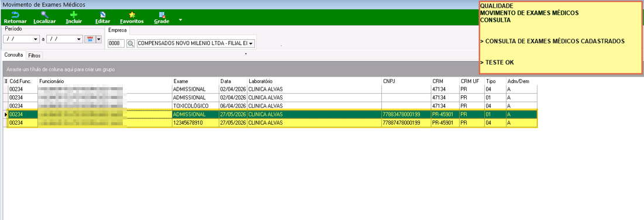The width and height of the screenshot is (644, 220).
Task: Switch to the Consulta tab
Action: (13, 54)
